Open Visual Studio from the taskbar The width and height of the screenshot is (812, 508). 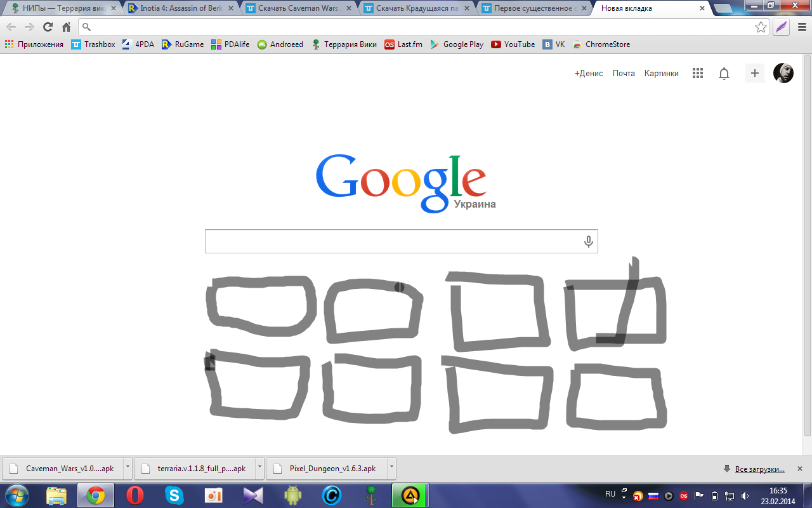252,495
